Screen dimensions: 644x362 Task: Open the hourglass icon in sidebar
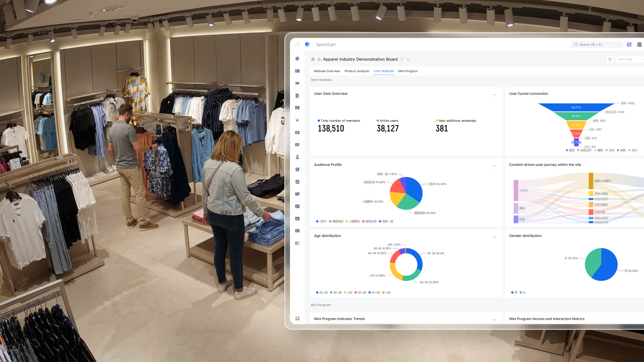tap(297, 157)
